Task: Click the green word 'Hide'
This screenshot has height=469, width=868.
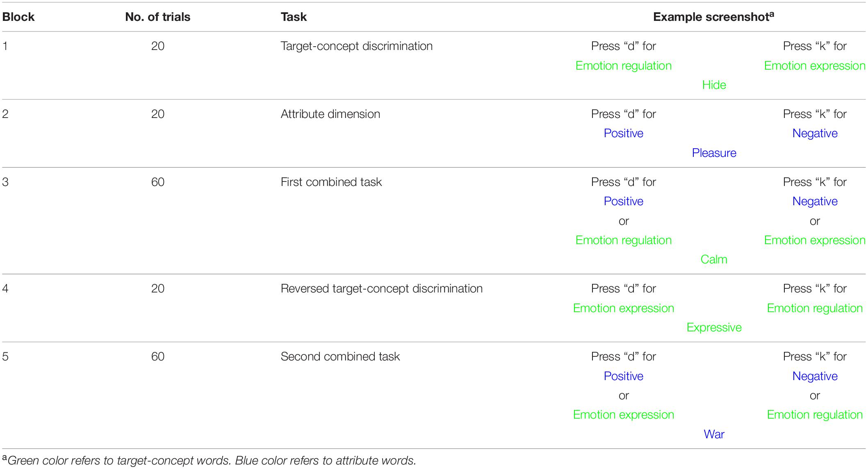Action: (x=714, y=85)
